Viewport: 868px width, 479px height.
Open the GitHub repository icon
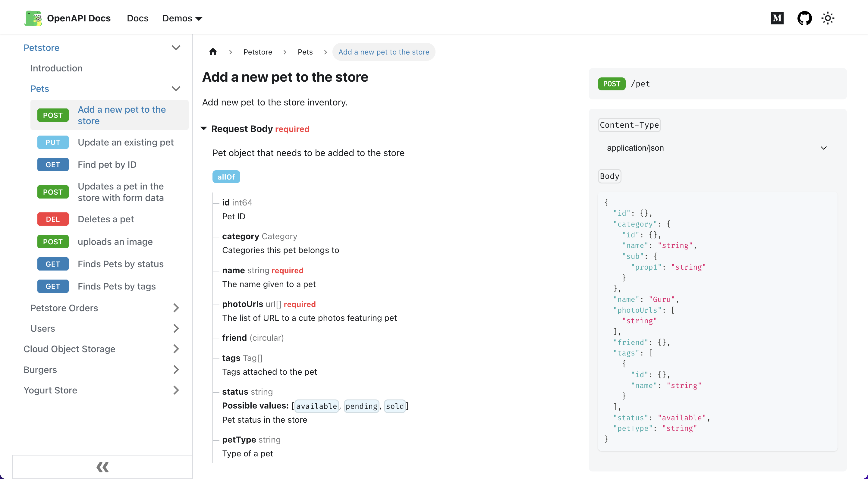[x=804, y=18]
